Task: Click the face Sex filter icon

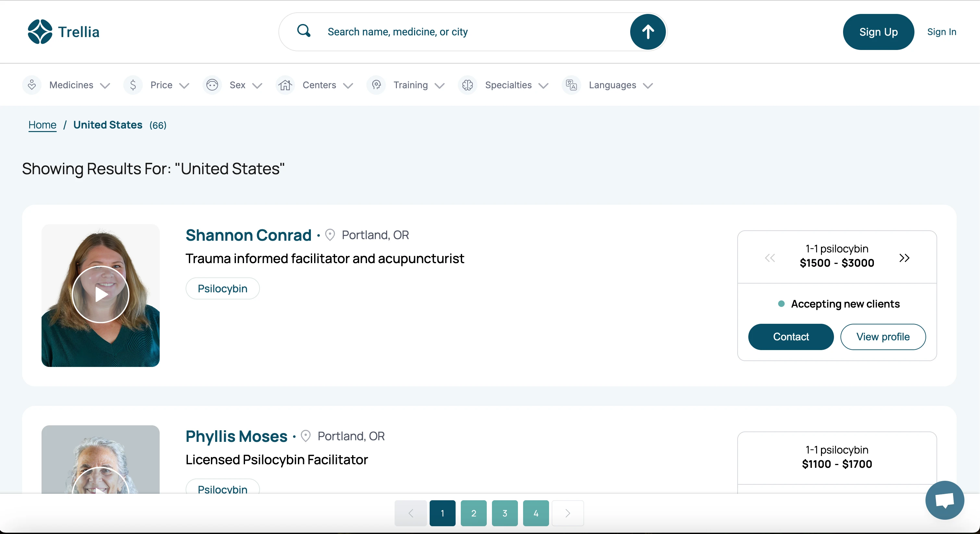Action: (212, 85)
